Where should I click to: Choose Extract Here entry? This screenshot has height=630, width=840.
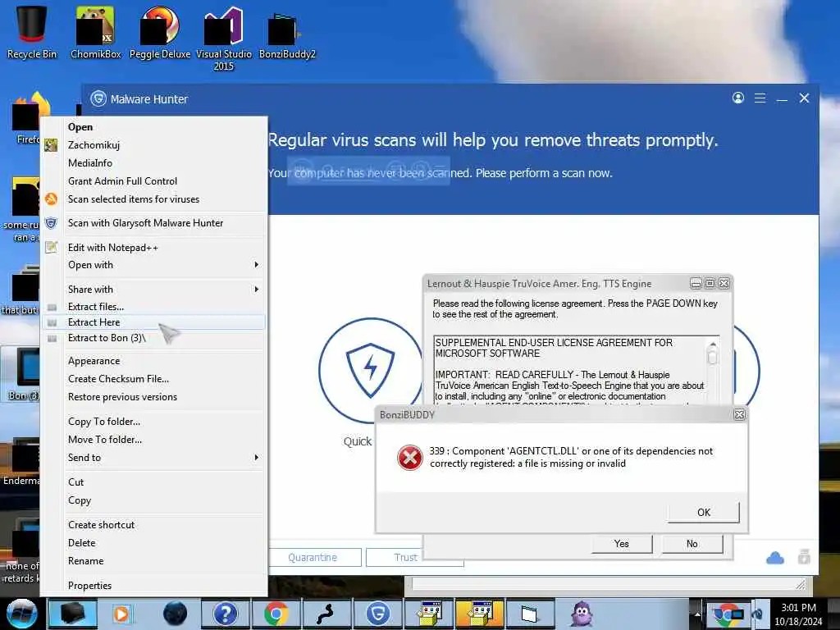(x=153, y=322)
